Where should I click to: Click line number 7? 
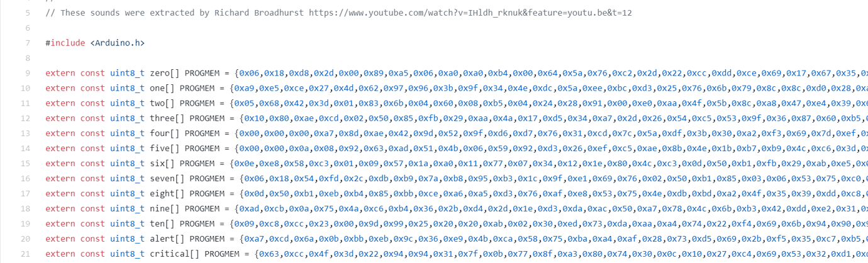tap(27, 43)
